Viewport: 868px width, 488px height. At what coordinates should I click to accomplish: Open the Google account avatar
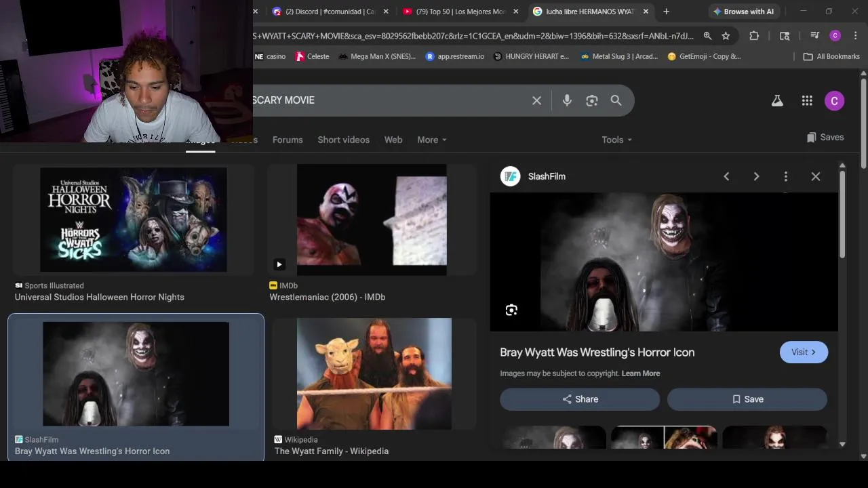click(834, 100)
